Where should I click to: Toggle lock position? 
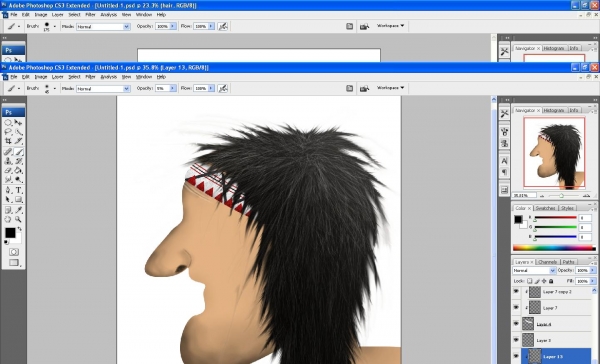[544, 281]
